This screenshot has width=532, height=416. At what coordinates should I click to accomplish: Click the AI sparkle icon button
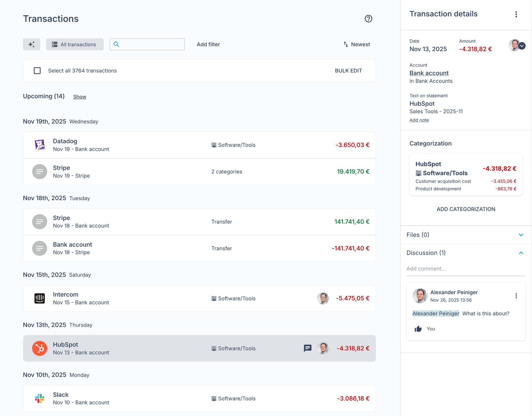click(x=31, y=44)
